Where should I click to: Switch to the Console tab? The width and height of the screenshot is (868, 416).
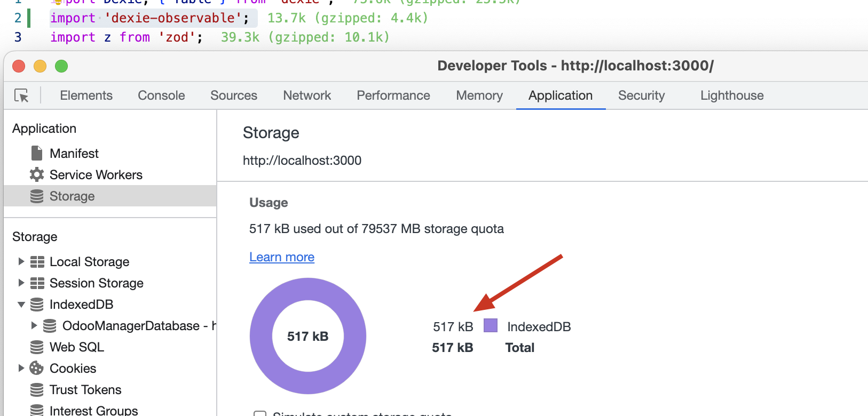point(161,95)
